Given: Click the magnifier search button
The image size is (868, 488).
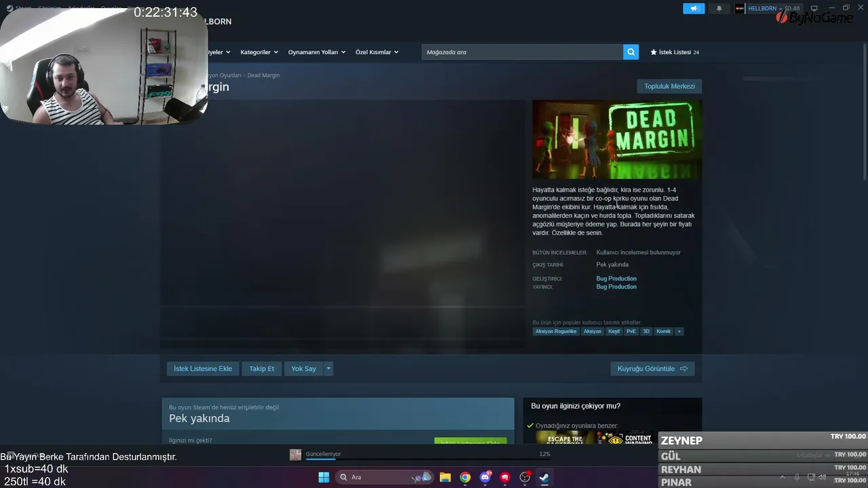Looking at the screenshot, I should coord(631,52).
